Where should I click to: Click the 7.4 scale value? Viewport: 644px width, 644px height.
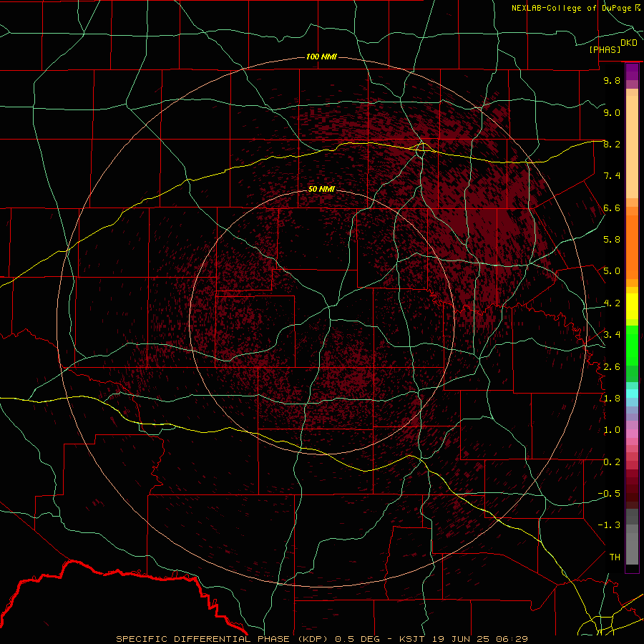[x=612, y=176]
